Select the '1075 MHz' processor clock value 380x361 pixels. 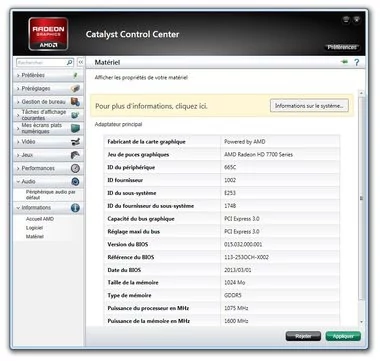(236, 308)
